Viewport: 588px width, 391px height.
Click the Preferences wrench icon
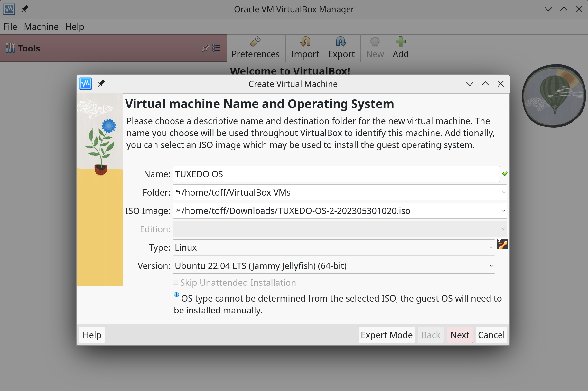256,42
